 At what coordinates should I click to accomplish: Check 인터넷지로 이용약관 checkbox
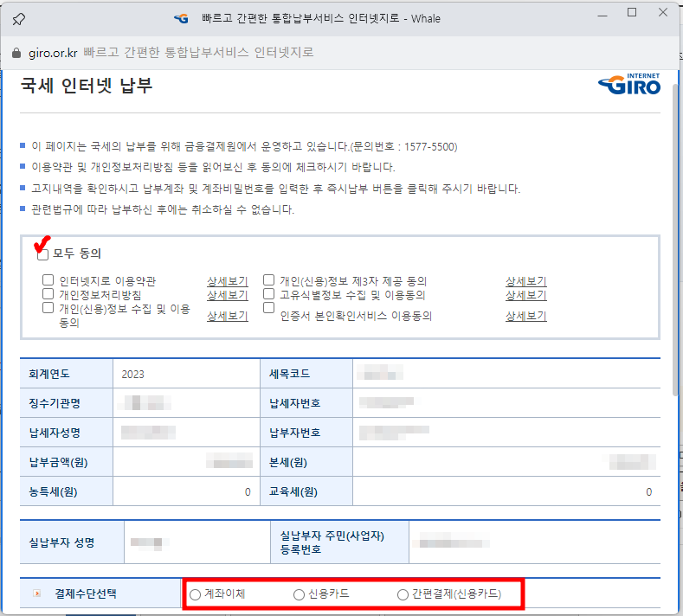[48, 280]
